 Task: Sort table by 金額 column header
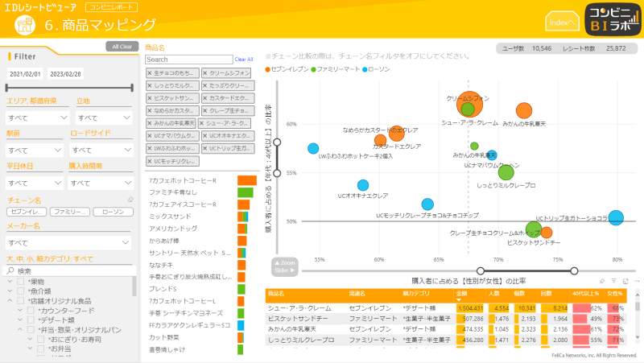click(x=461, y=293)
